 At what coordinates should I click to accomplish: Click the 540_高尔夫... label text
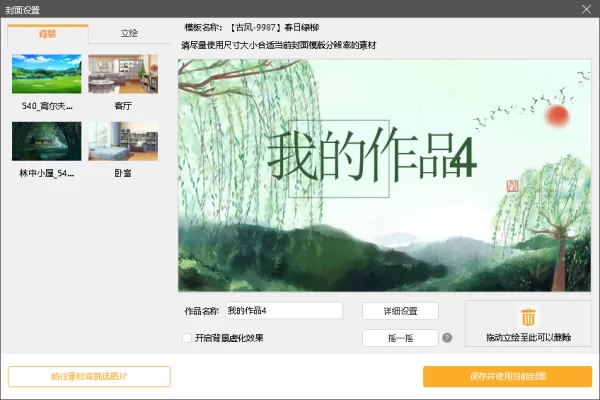(47, 106)
